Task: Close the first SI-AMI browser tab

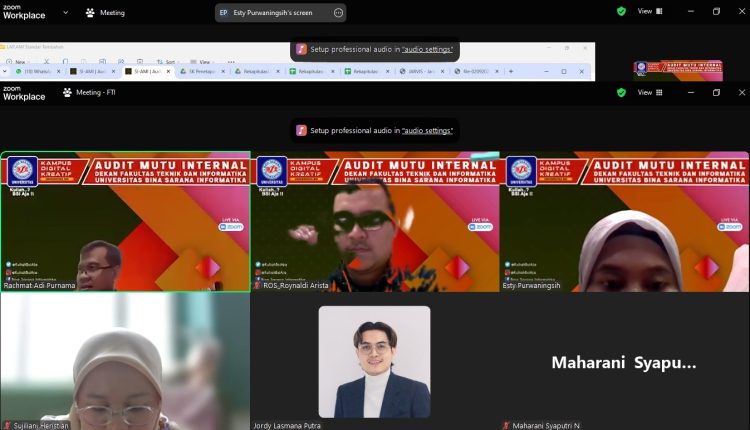Action: [x=113, y=71]
